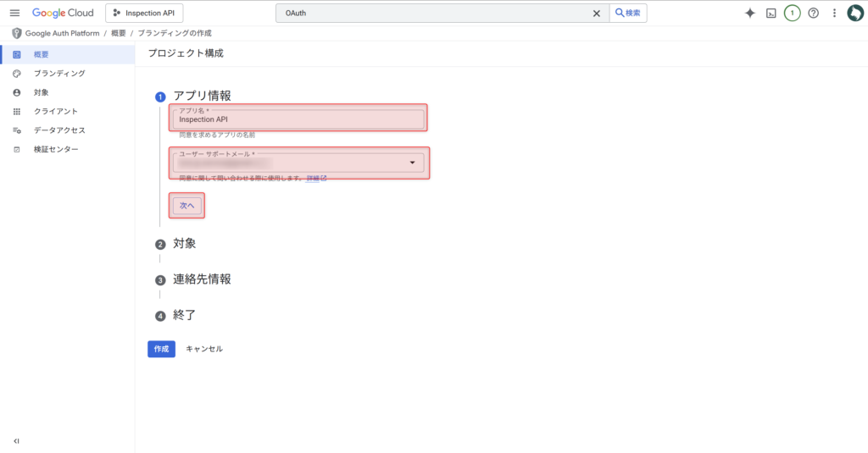
Task: Open the help question mark icon
Action: (813, 13)
